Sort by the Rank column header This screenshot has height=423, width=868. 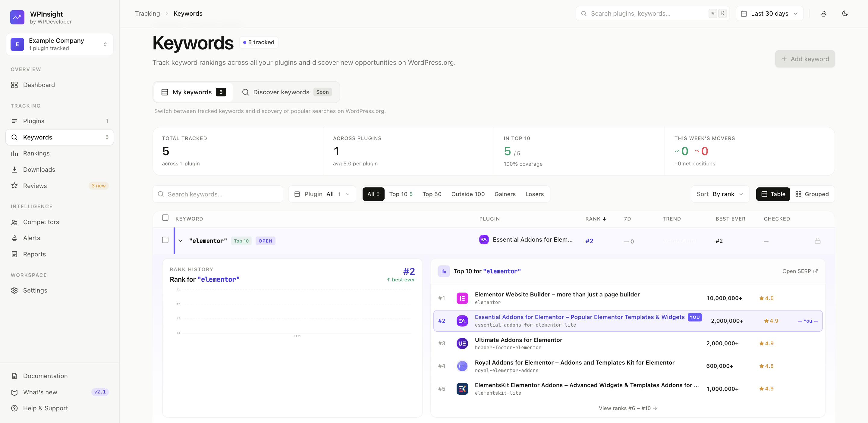(596, 219)
